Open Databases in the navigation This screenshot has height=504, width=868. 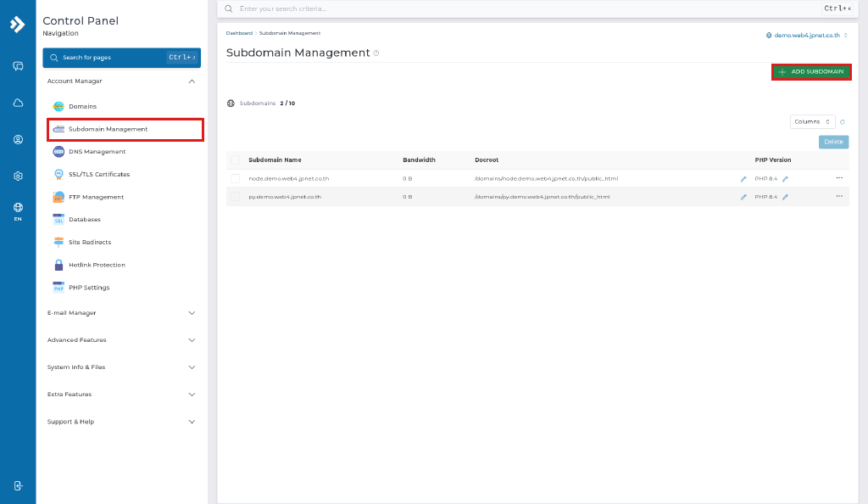85,219
